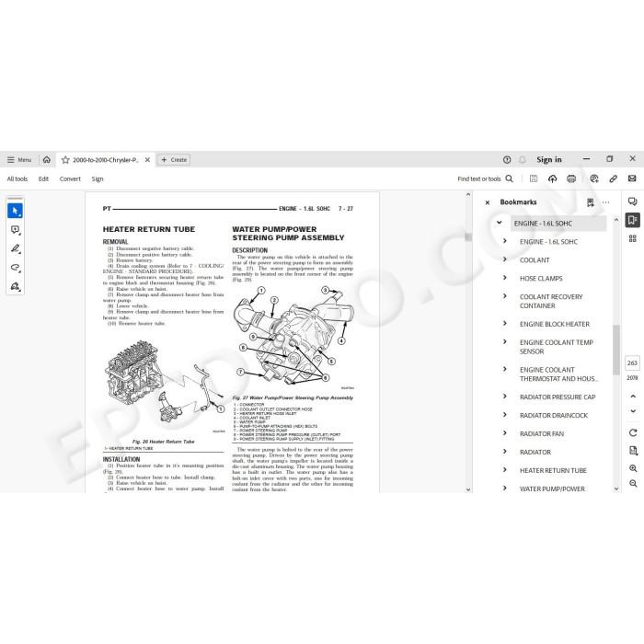Close the 2000-to-2010-Chrysler document tab
Viewport: 644px width, 644px height.
147,160
